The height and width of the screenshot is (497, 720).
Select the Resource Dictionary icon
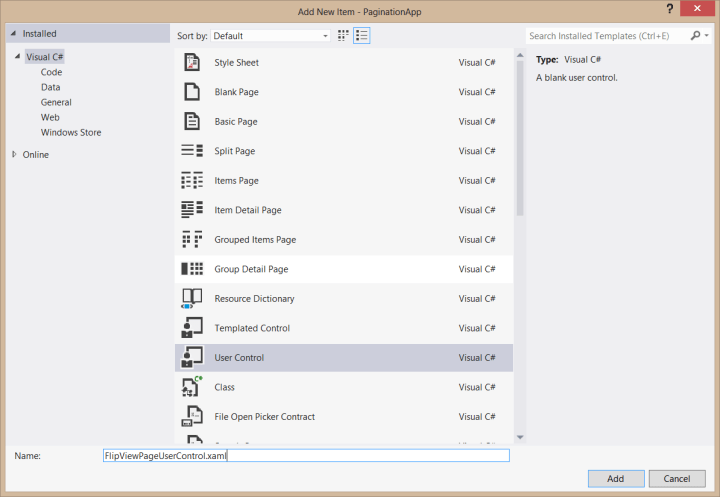[x=192, y=299]
